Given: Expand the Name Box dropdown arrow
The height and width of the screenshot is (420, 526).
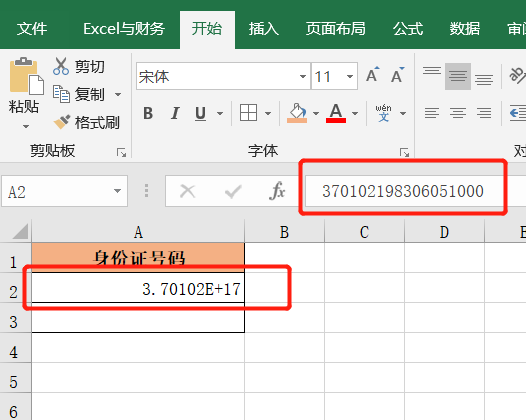Looking at the screenshot, I should [117, 191].
